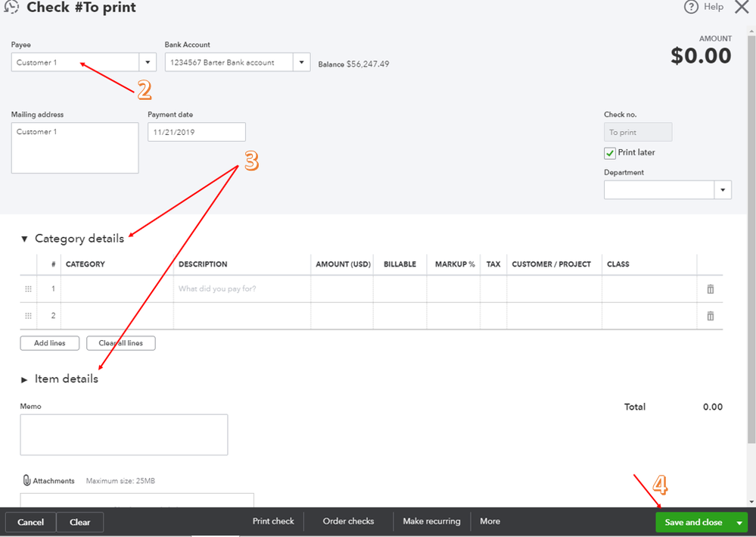
Task: Click the Save and close button
Action: (693, 523)
